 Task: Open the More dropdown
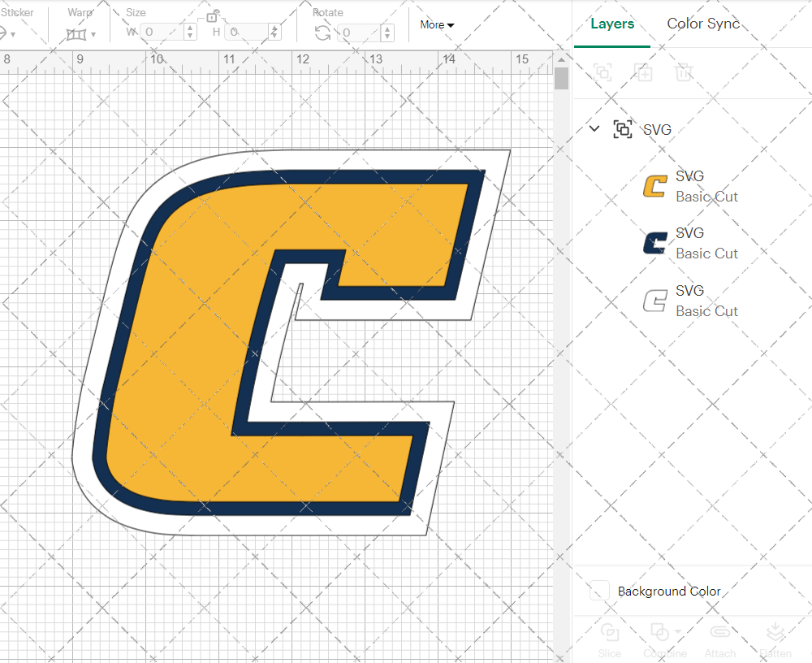coord(436,25)
